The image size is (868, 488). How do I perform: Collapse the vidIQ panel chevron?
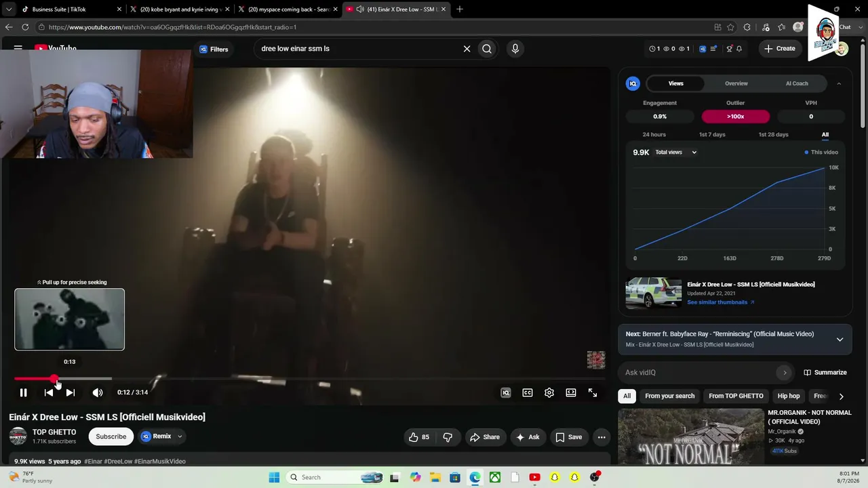pyautogui.click(x=839, y=83)
